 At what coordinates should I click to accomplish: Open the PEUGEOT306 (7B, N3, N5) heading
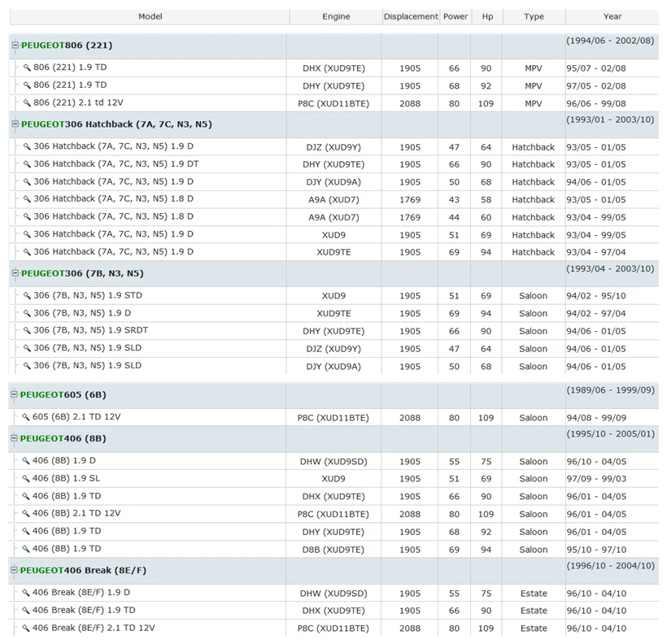82,273
